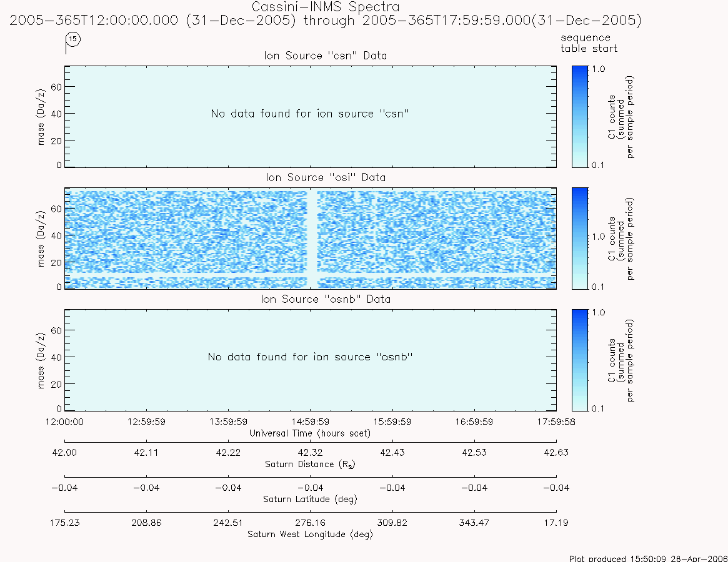The height and width of the screenshot is (562, 728).
Task: Click the 'Ion Source "csn" Data' heading
Action: [x=326, y=56]
